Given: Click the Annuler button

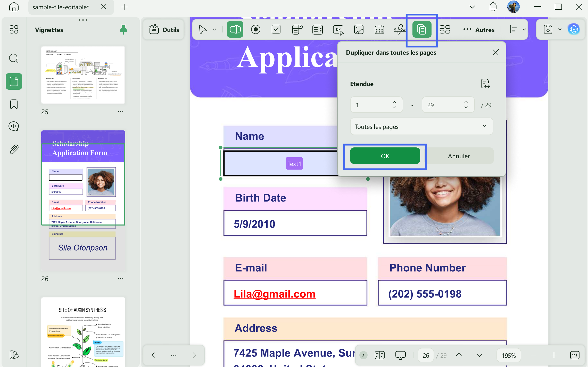Looking at the screenshot, I should [x=459, y=156].
